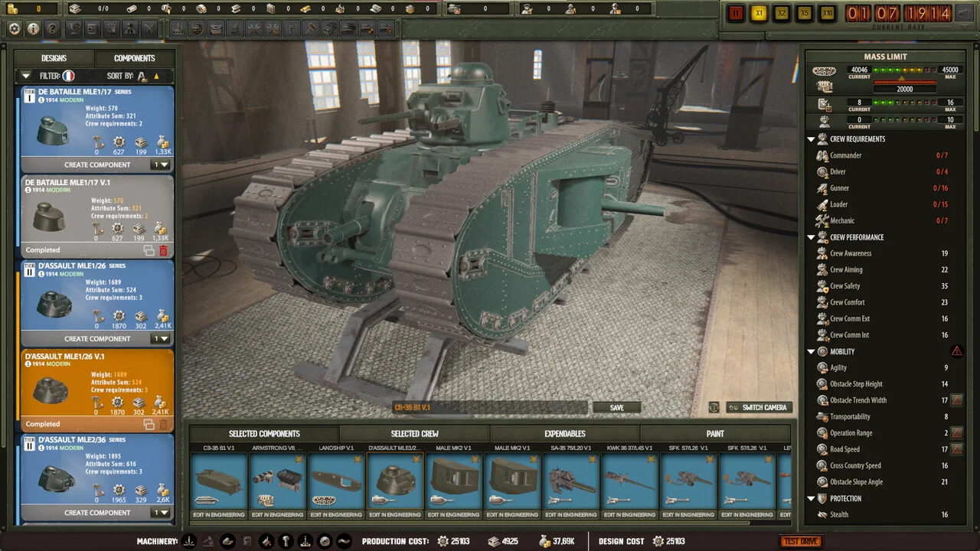Open the settings gear icon
Image resolution: width=980 pixels, height=551 pixels.
click(14, 28)
